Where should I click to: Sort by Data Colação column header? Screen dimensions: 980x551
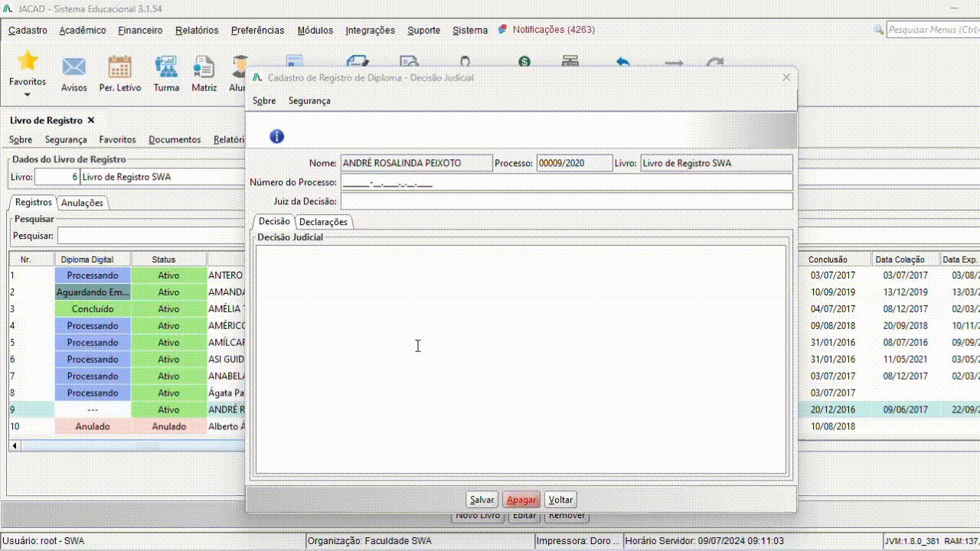pyautogui.click(x=906, y=259)
